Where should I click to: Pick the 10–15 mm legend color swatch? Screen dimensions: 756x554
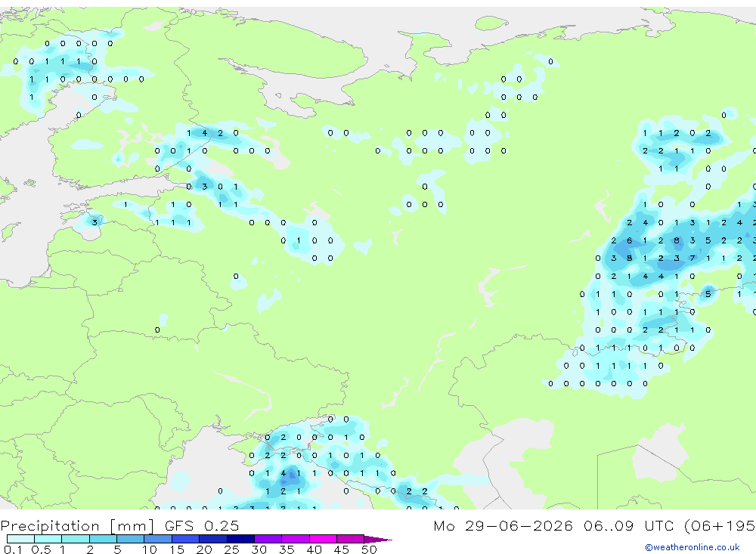point(158,539)
